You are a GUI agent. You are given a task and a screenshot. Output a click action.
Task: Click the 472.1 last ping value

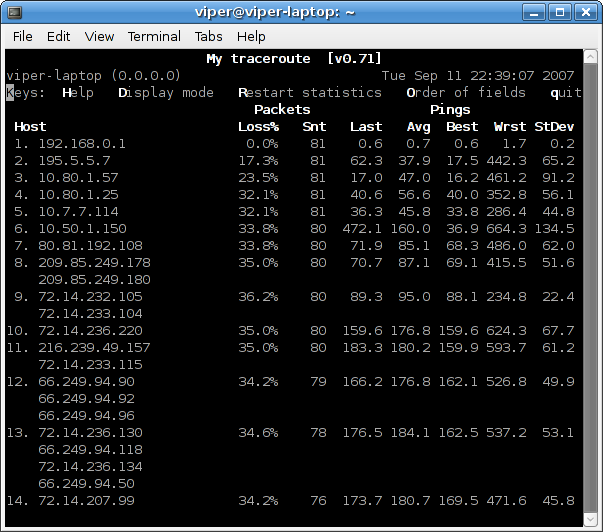[362, 229]
